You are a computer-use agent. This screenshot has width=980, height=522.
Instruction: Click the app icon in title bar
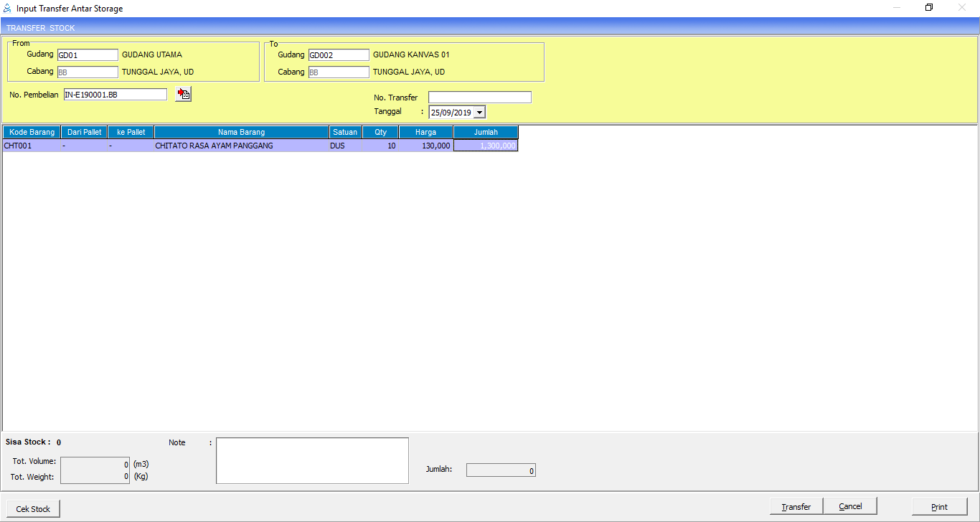(8, 9)
